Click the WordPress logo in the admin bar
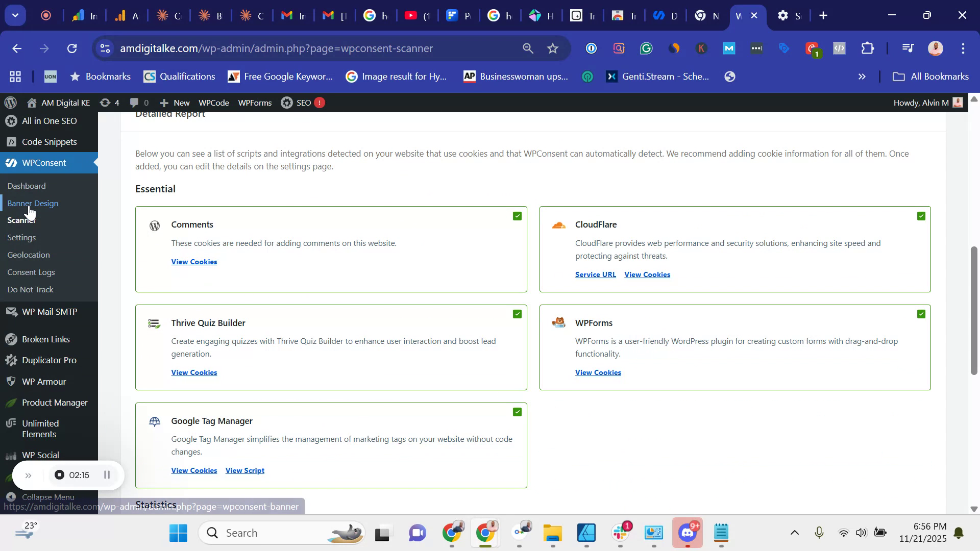The height and width of the screenshot is (551, 980). click(10, 103)
